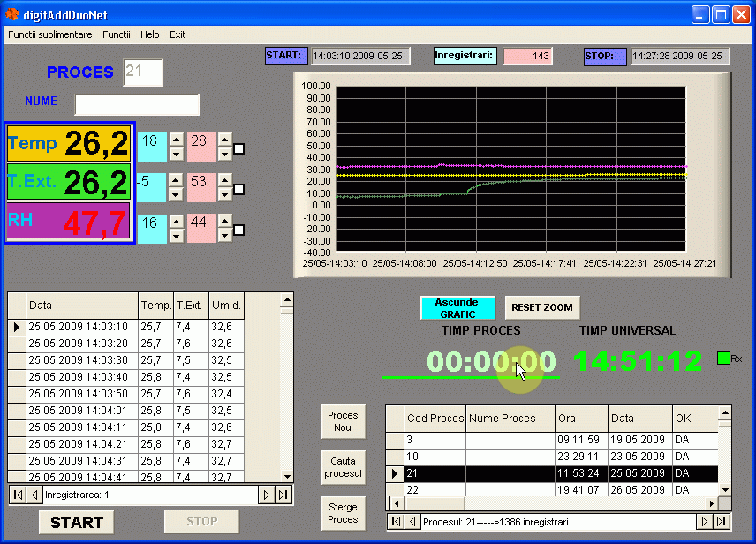
Task: Go to next record in data navigator
Action: coord(266,495)
